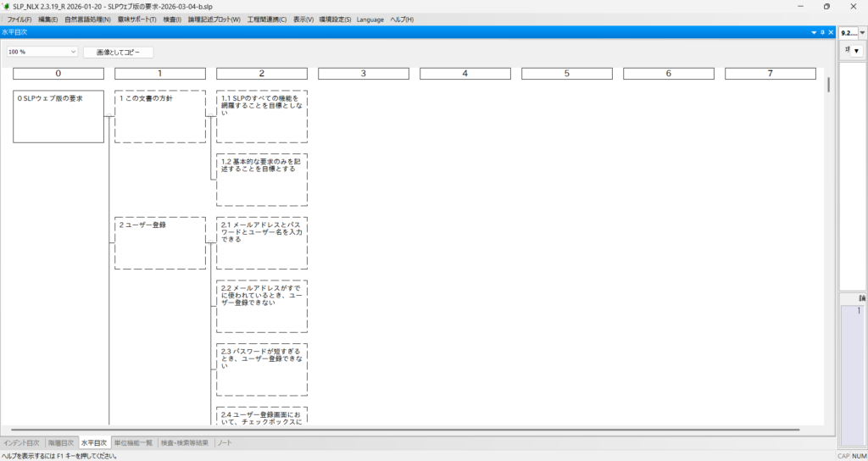Click the vertical scrollbar of the diagram area
This screenshot has width=868, height=461.
pyautogui.click(x=828, y=254)
